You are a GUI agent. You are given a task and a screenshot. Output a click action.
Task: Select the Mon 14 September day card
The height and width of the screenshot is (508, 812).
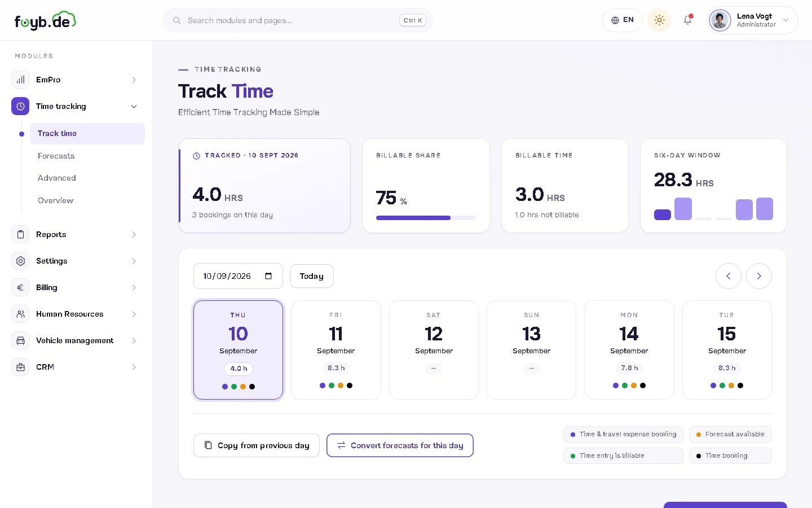(629, 350)
